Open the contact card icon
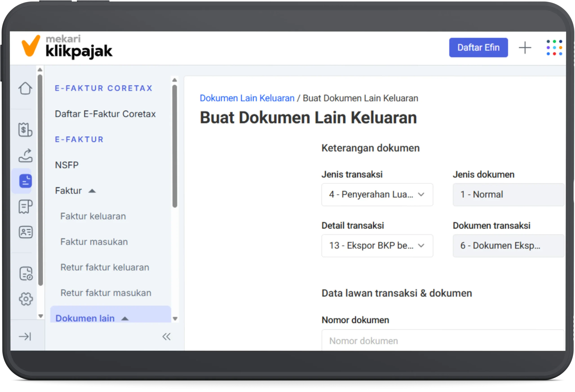575x392 pixels. [25, 232]
